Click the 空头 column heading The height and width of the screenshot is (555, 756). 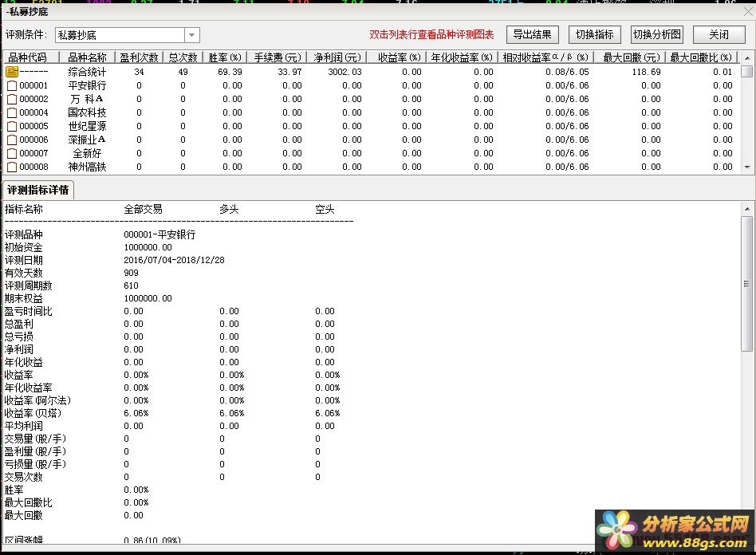coord(325,209)
